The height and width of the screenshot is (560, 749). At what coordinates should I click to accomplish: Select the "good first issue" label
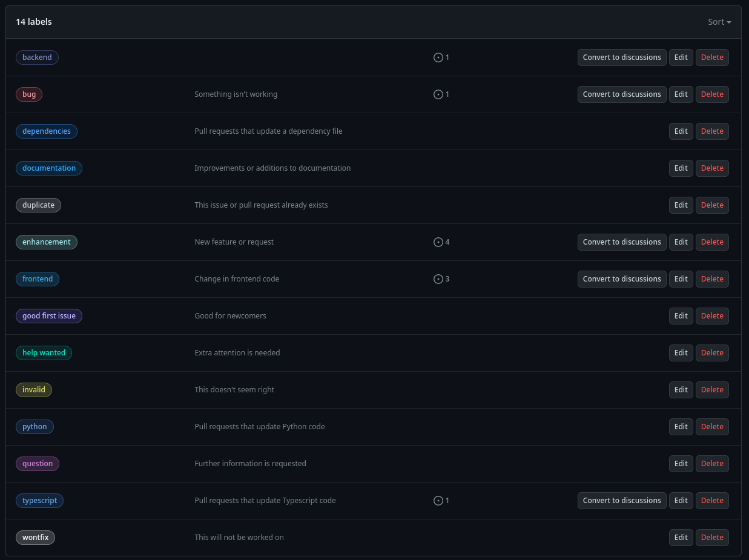pos(48,315)
